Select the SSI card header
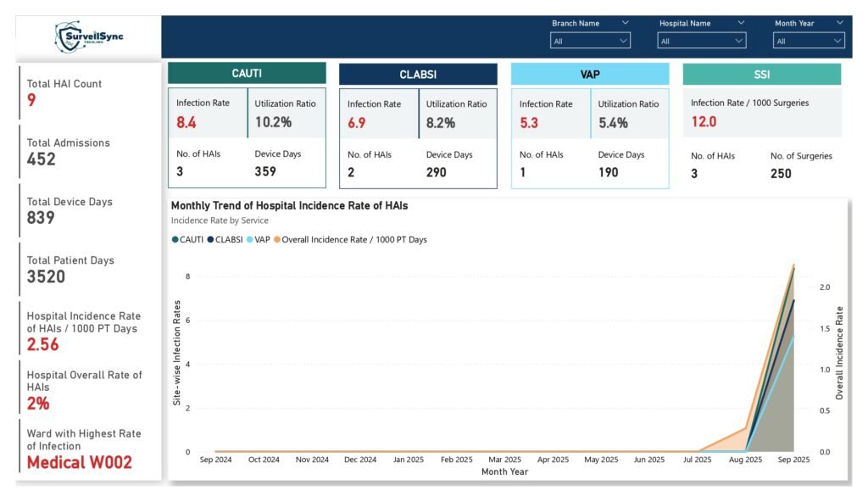 (761, 74)
